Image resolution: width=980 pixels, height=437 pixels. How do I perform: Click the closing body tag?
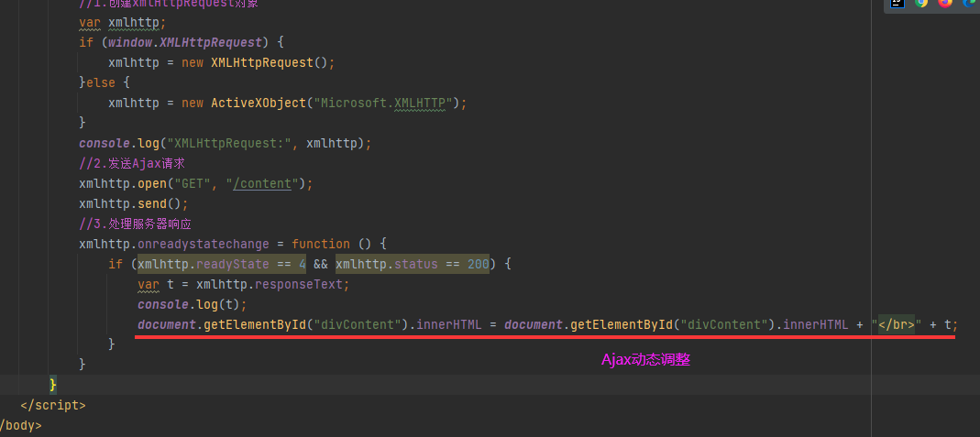coord(20,425)
